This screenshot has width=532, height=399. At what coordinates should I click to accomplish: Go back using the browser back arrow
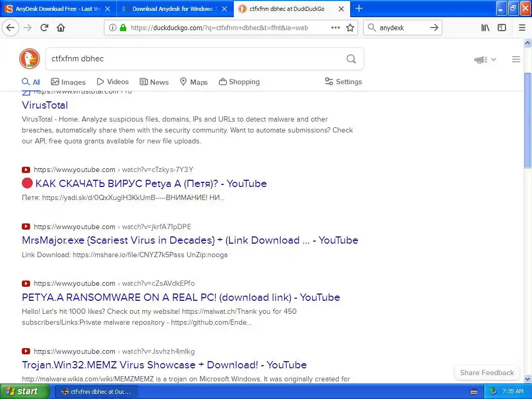coord(10,28)
